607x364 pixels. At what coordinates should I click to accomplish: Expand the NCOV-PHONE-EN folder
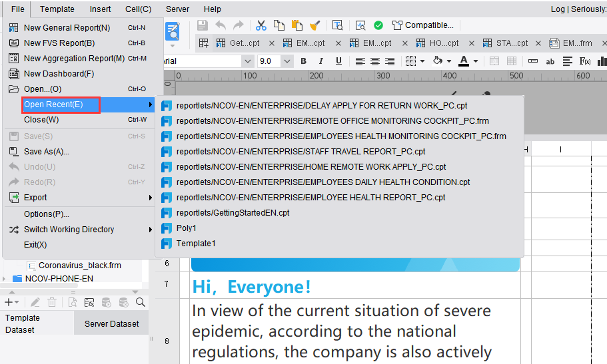(x=4, y=279)
